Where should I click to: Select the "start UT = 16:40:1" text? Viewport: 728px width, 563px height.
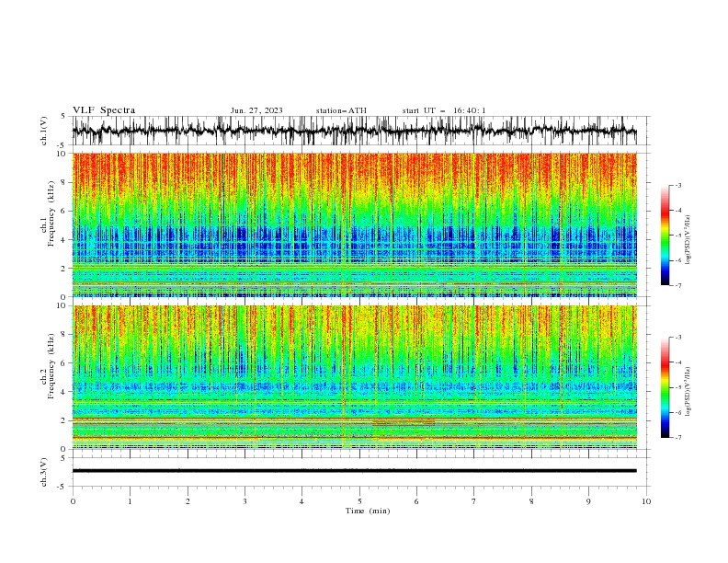pyautogui.click(x=444, y=110)
